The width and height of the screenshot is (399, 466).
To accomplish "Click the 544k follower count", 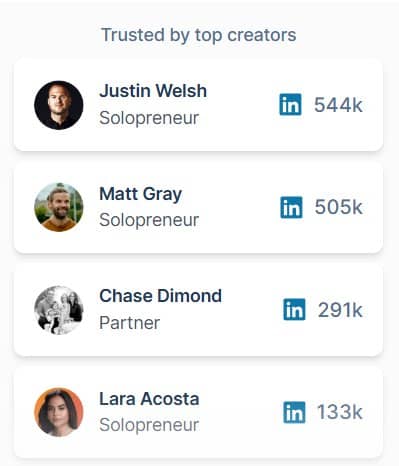I will [338, 105].
